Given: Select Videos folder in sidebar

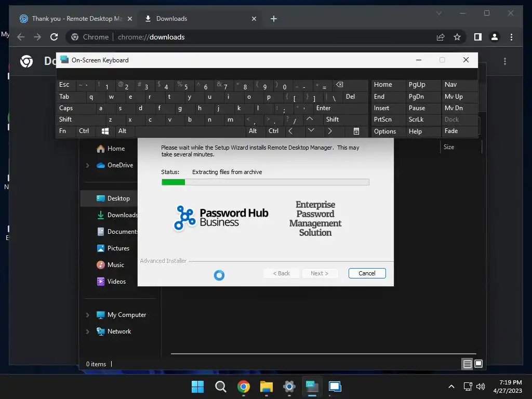Looking at the screenshot, I should [111, 282].
